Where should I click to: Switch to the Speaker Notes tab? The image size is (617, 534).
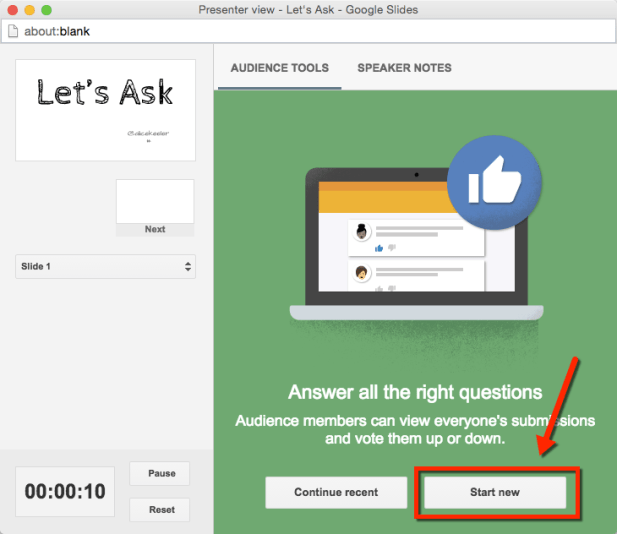tap(404, 68)
